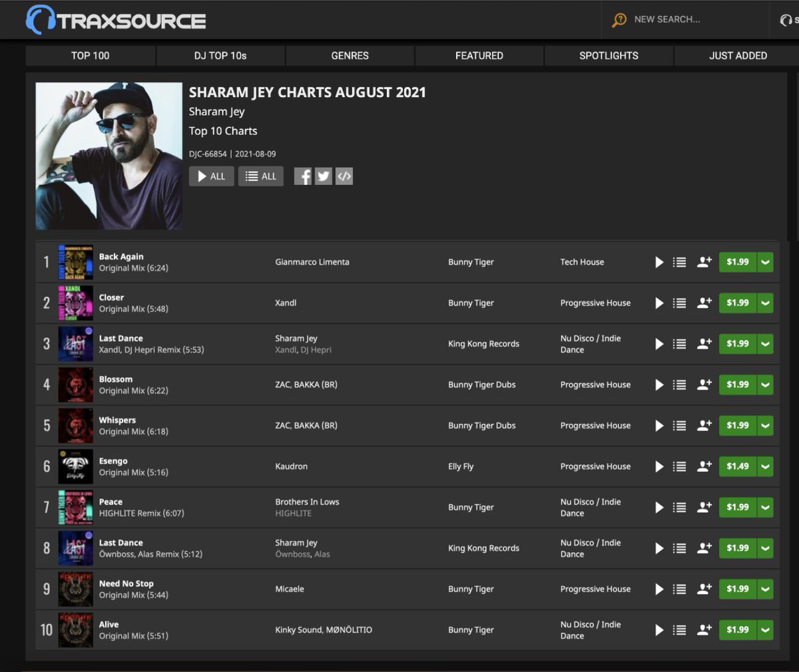This screenshot has width=799, height=672.
Task: Follow artist icon on Last Dance Öwnboss row
Action: (x=704, y=548)
